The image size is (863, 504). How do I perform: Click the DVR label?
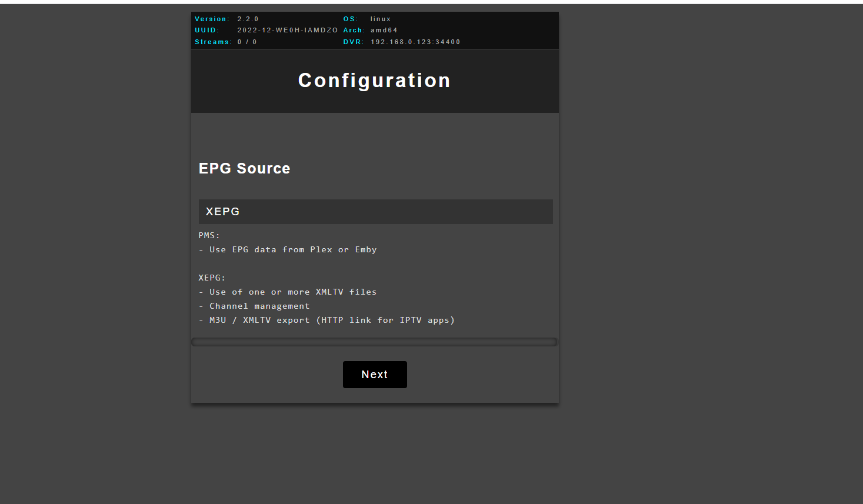click(x=354, y=42)
